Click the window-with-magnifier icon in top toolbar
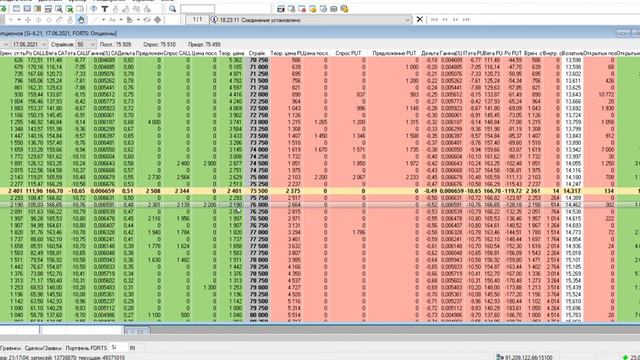 (59, 9)
